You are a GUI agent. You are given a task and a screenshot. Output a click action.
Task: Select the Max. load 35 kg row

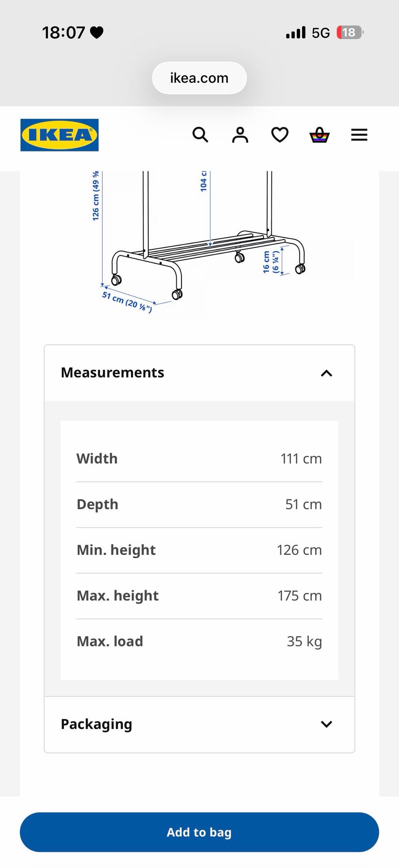tap(199, 641)
